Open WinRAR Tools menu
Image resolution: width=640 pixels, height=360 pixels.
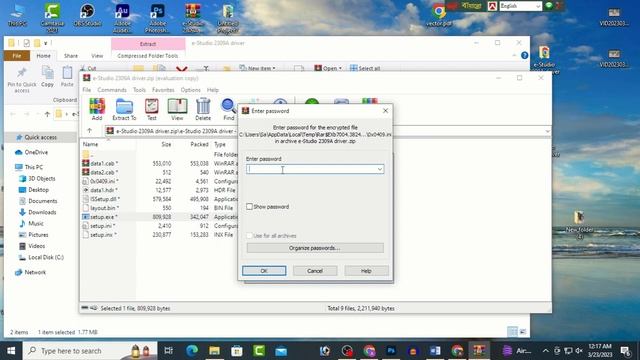(x=139, y=90)
